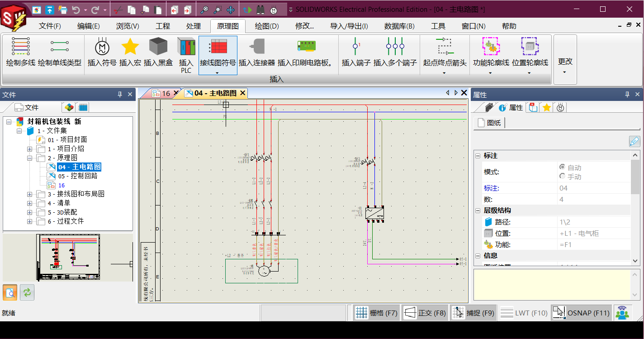Screen dimensions: 644x339
Task: Click the 起点终点箭头 icon
Action: coord(445,47)
